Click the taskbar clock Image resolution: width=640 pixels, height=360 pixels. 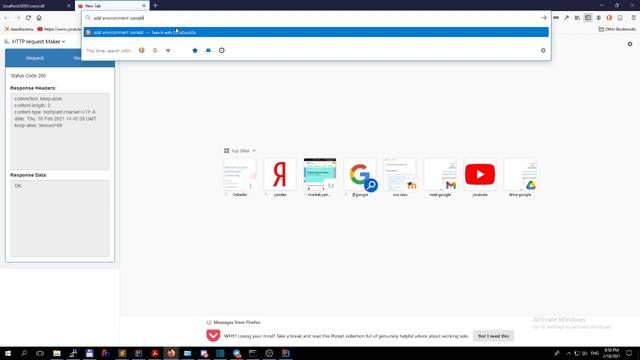coord(611,353)
